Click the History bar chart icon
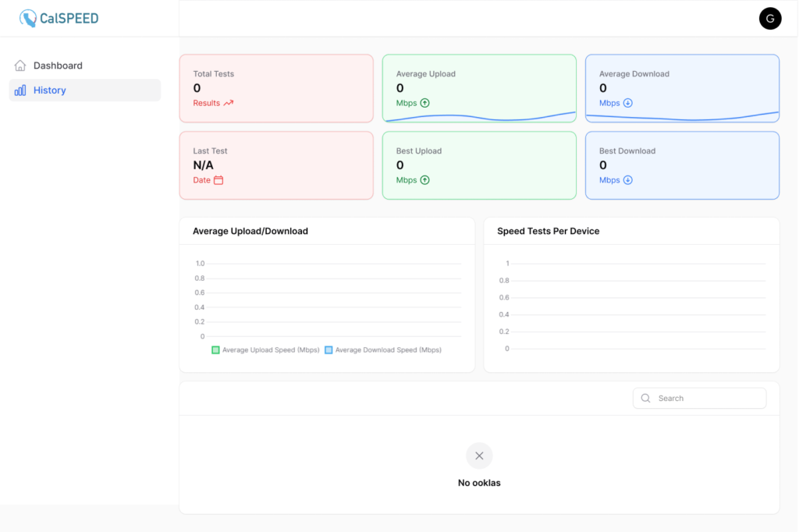 [x=20, y=90]
